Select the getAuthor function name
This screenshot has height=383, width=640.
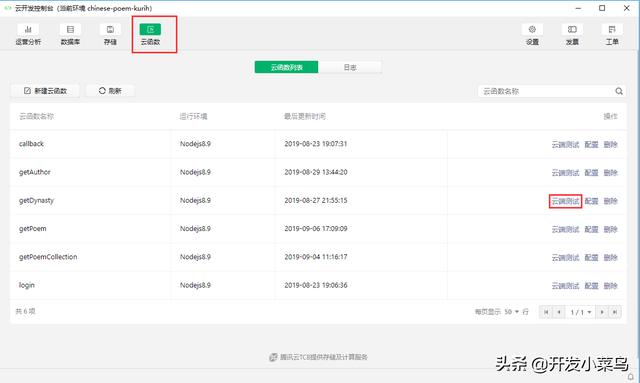[35, 172]
